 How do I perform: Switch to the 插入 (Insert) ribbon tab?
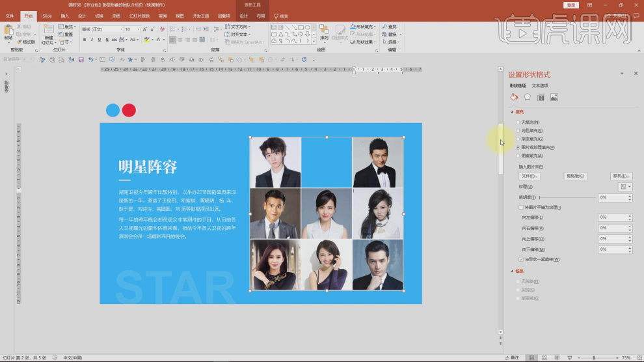coord(65,16)
